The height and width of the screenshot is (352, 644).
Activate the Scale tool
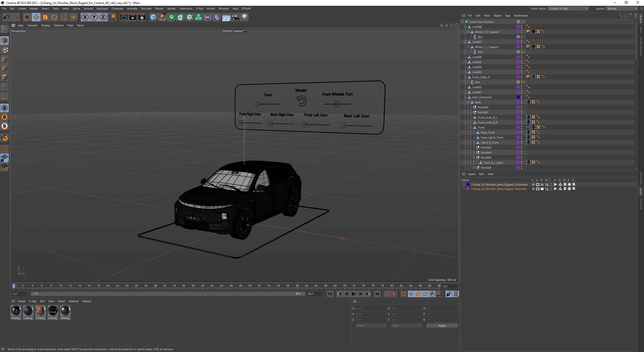pyautogui.click(x=45, y=17)
